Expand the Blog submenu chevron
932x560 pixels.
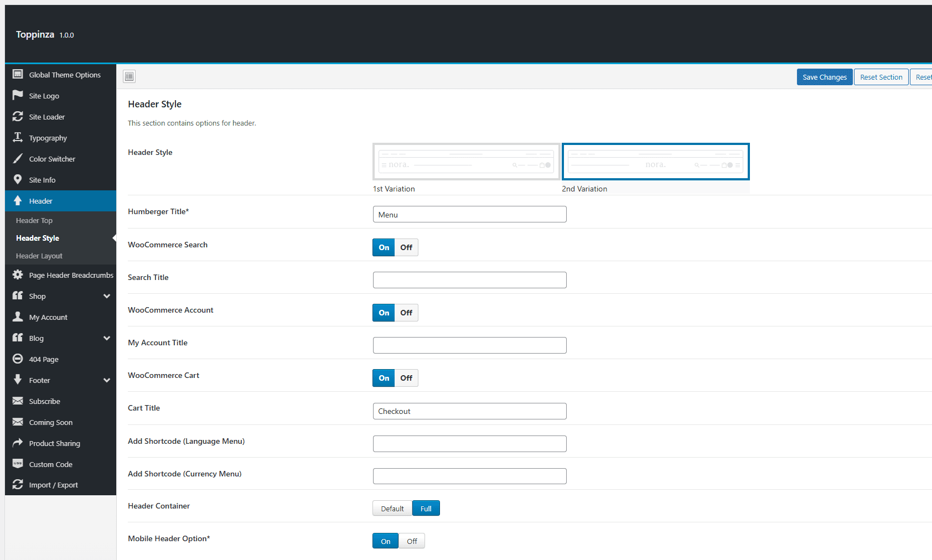tap(107, 338)
